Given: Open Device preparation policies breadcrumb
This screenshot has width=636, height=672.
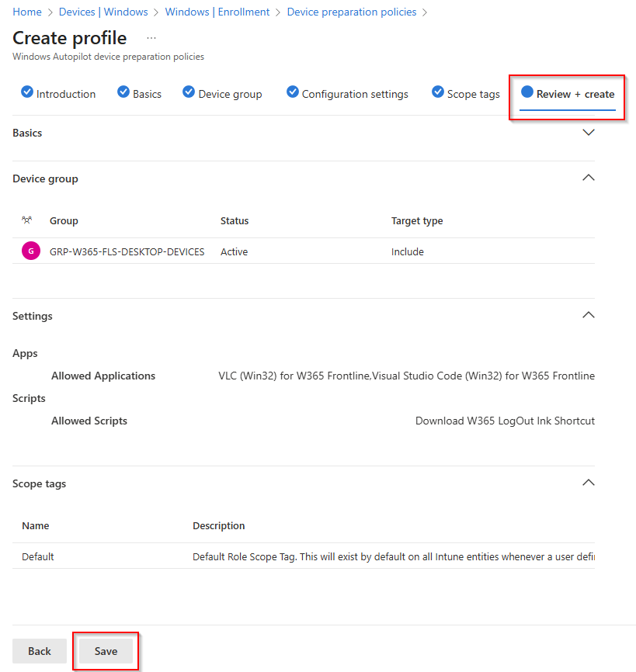Looking at the screenshot, I should pos(351,12).
